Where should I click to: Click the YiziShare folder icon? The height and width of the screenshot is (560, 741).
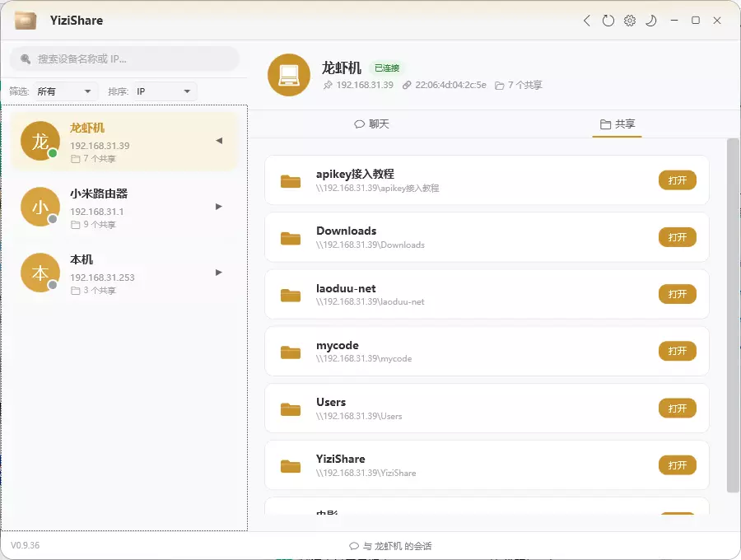click(x=291, y=466)
